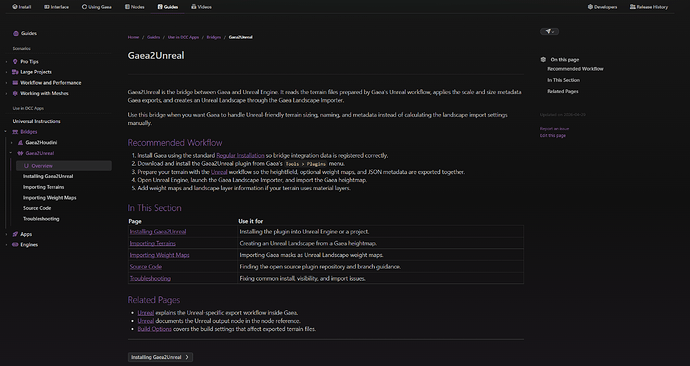Collapse the Gaea2Unreal tree node

point(11,153)
